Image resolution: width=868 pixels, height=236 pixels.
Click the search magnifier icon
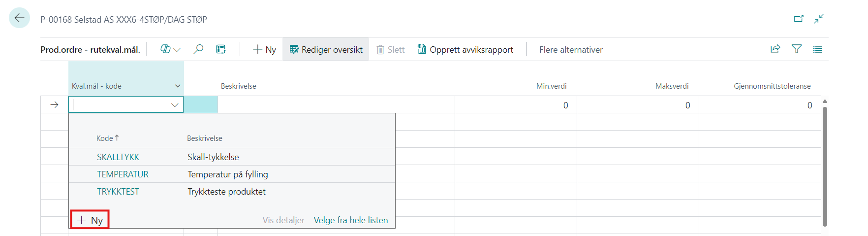(x=198, y=49)
